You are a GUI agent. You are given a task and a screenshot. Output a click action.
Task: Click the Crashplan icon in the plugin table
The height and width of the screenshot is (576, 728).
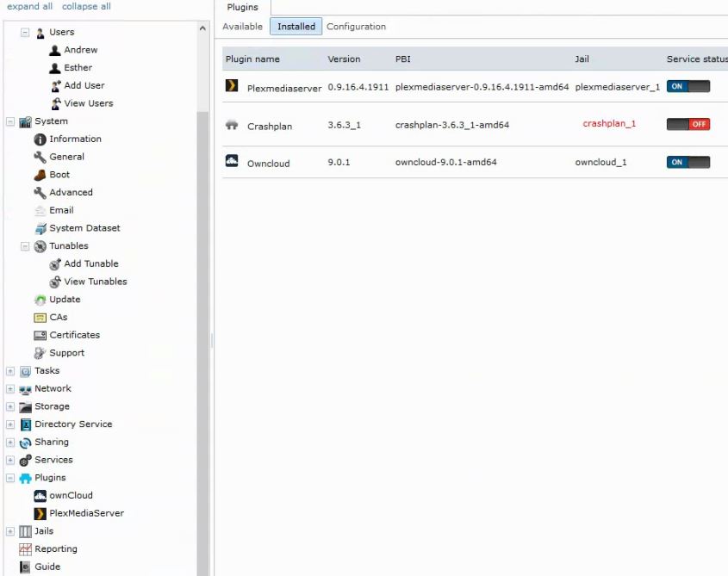click(x=232, y=124)
